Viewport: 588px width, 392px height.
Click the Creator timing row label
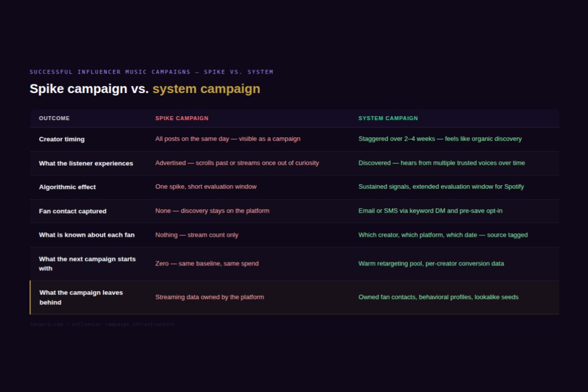coord(62,139)
